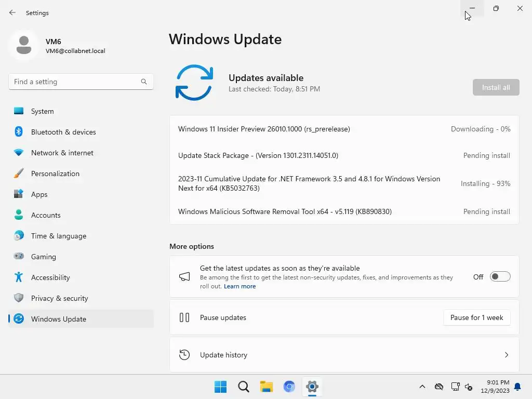Restore down the Settings window
Image resolution: width=532 pixels, height=399 pixels.
tap(496, 8)
